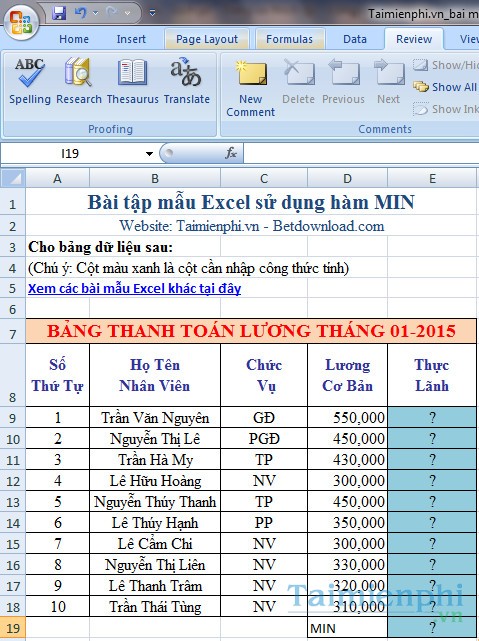
Task: Switch to the Page Layout tab
Action: click(x=207, y=39)
